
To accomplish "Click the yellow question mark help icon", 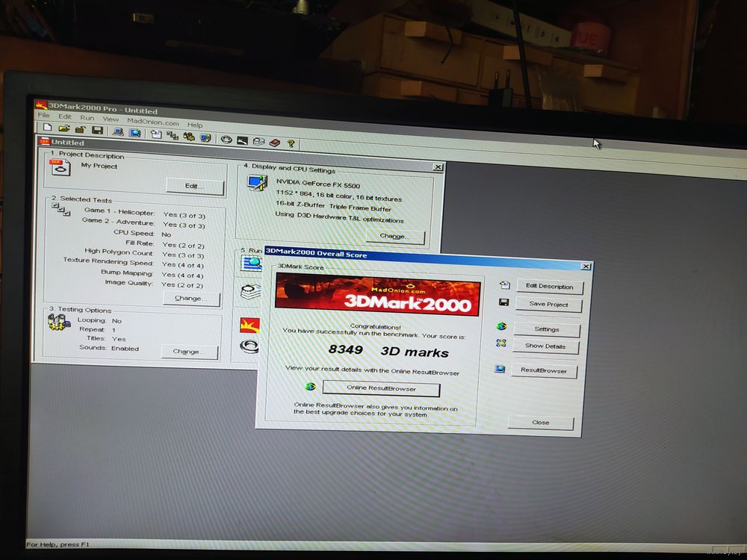I will (x=291, y=143).
